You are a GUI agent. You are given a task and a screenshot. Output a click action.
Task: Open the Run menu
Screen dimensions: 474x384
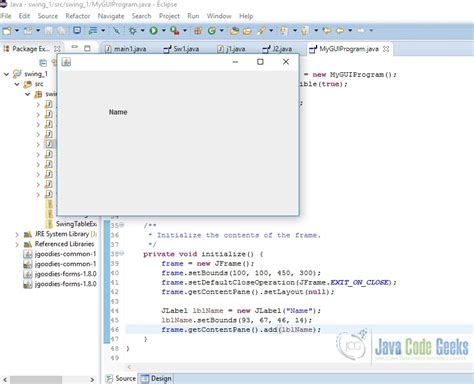tap(193, 16)
